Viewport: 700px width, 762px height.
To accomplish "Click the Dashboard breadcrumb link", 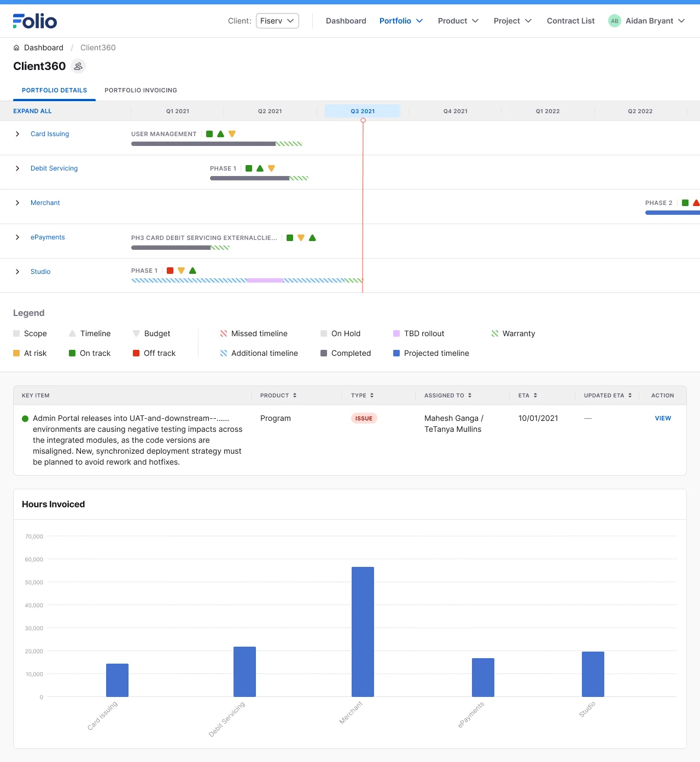I will coord(44,48).
